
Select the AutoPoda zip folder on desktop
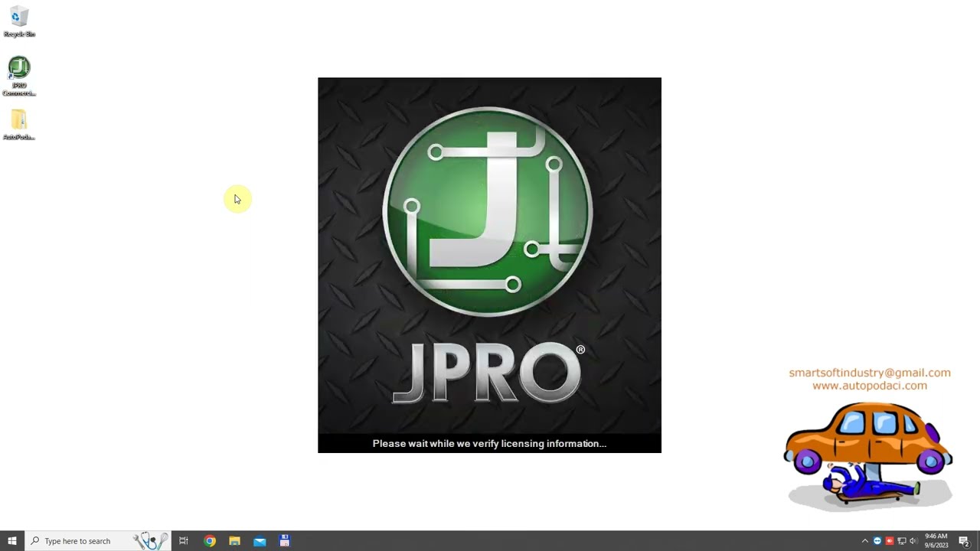point(19,125)
